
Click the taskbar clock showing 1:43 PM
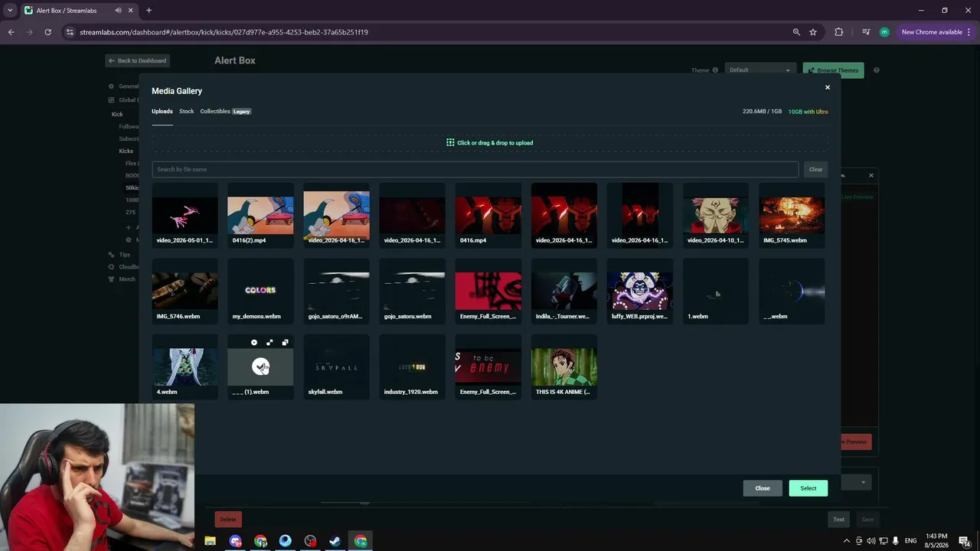pyautogui.click(x=936, y=541)
